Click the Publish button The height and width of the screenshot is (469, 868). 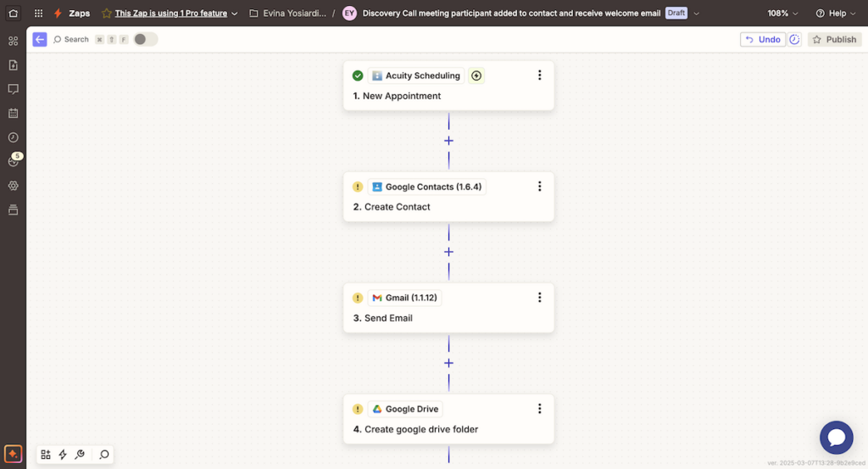point(834,39)
